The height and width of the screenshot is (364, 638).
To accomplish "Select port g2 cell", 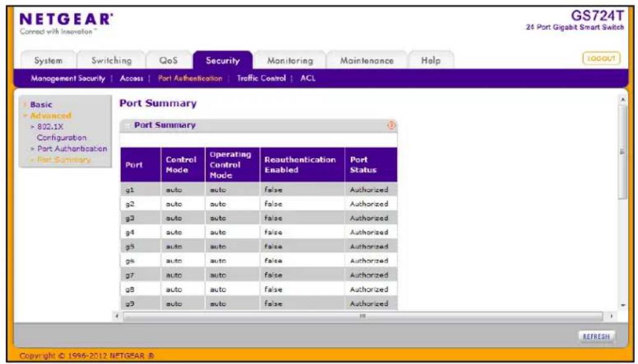I will (140, 204).
